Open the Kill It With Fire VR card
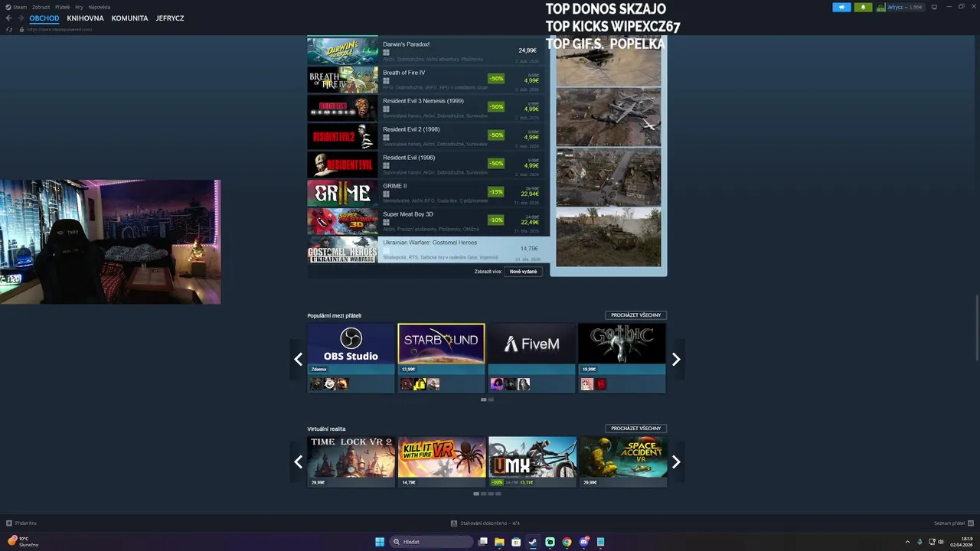The height and width of the screenshot is (551, 980). [x=441, y=461]
